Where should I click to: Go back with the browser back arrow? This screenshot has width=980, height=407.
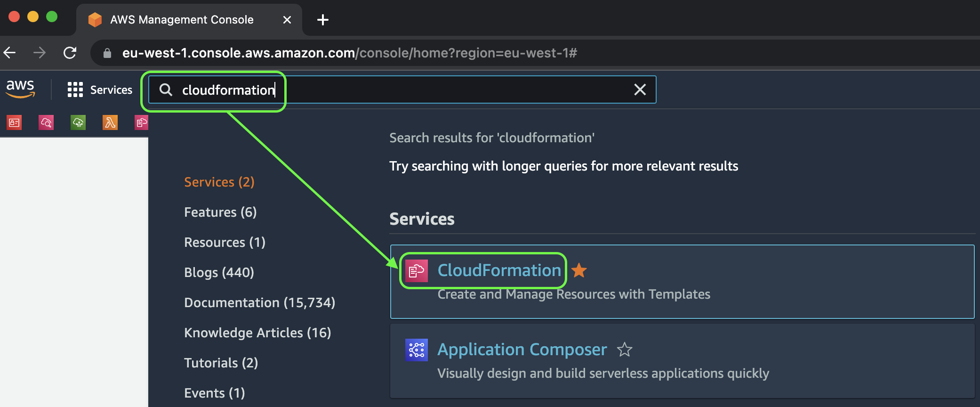pos(10,53)
